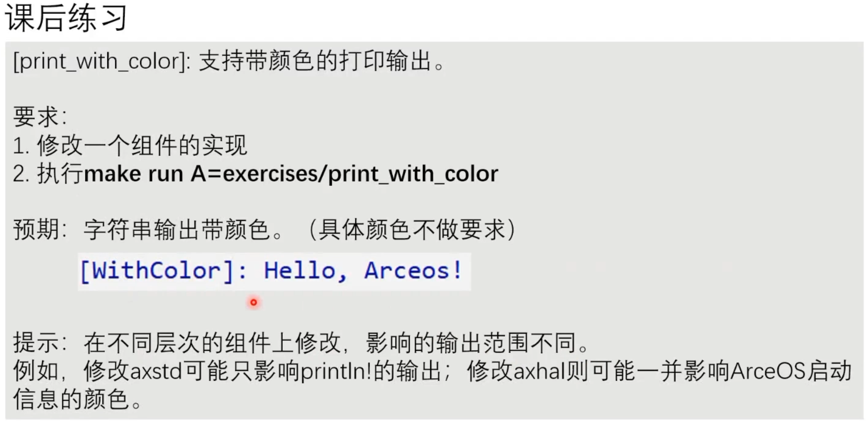The width and height of the screenshot is (868, 423).
Task: Select requirement line 修改一个组件的实现
Action: point(142,145)
